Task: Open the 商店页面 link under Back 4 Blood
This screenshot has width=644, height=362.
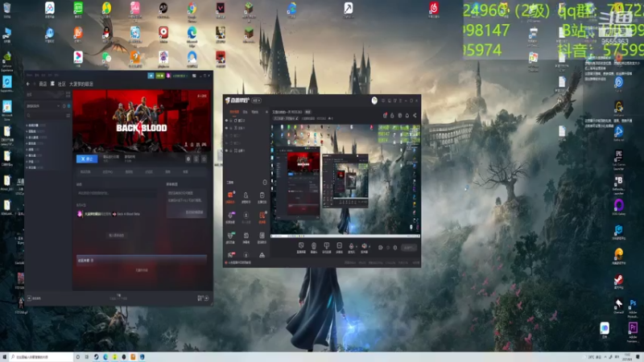Action: [85, 171]
